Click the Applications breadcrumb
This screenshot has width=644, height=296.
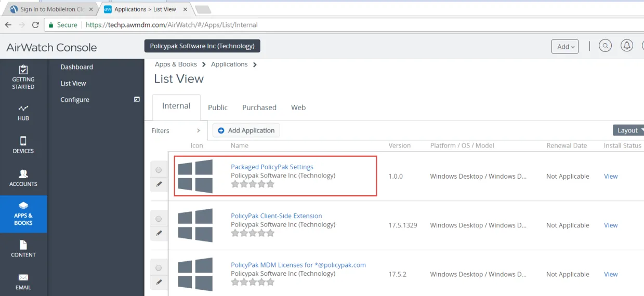(x=229, y=64)
